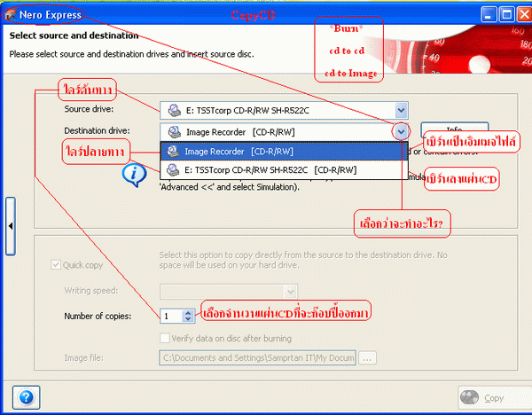Open the Source drive dropdown arrow
532x415 pixels.
(x=401, y=110)
